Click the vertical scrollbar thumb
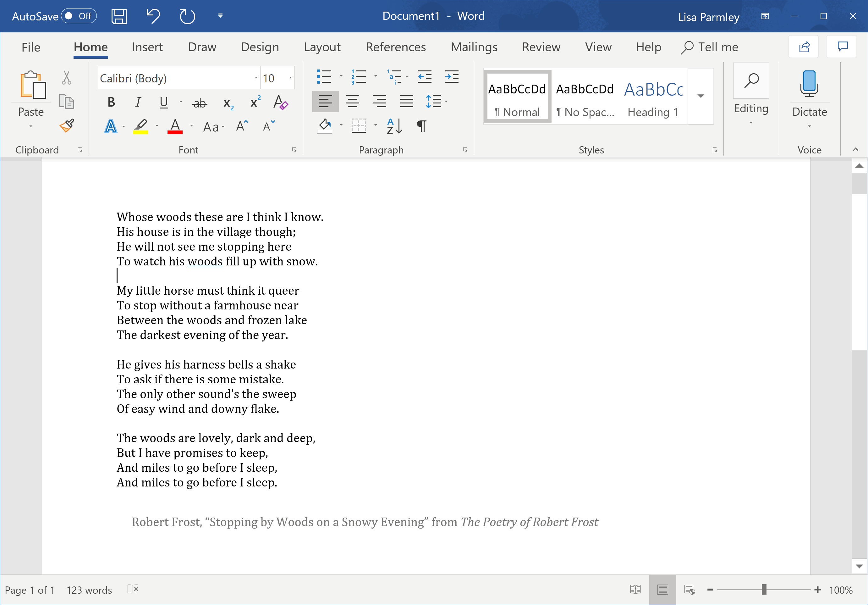This screenshot has height=605, width=868. (x=859, y=272)
